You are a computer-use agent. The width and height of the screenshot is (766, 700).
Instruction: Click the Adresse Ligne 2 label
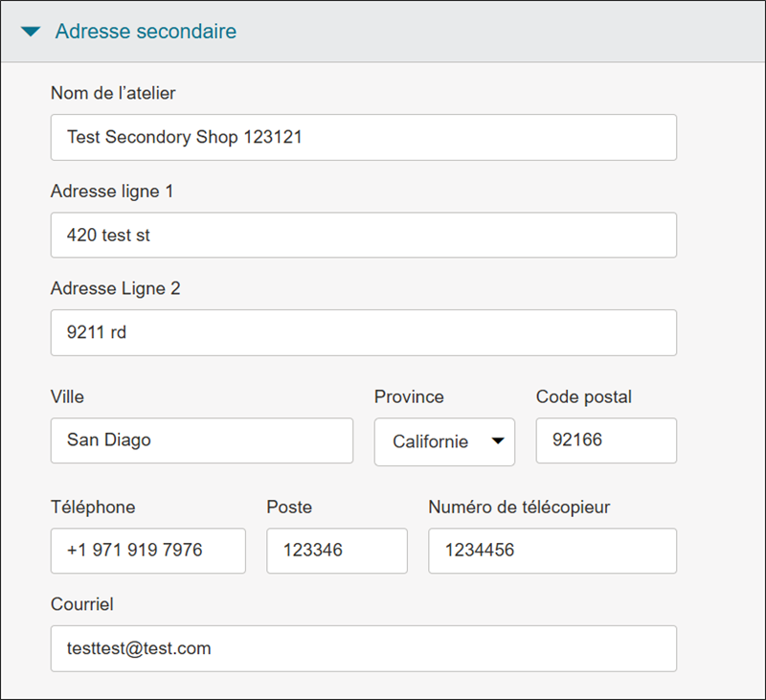click(x=115, y=288)
